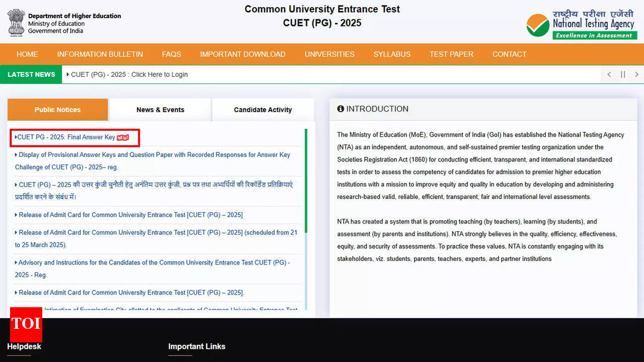This screenshot has width=644, height=362.
Task: Click the National Testing Agency logo
Action: (581, 25)
